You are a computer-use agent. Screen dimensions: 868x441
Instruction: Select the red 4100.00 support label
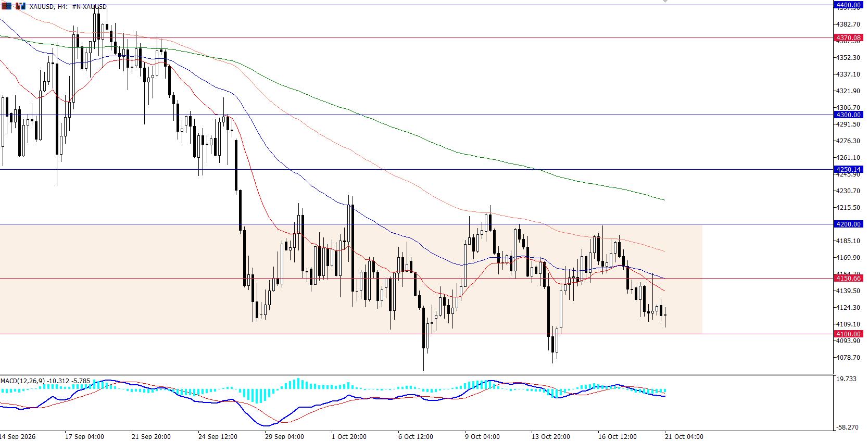[x=848, y=334]
